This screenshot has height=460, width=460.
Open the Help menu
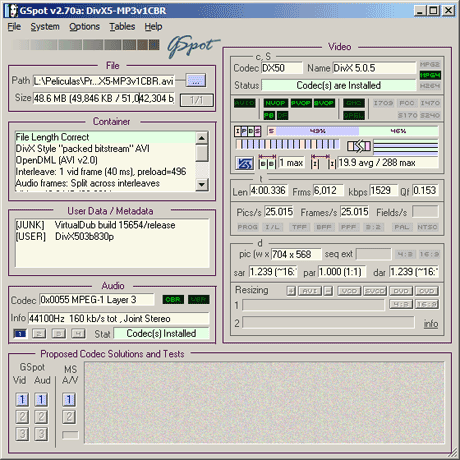(x=153, y=27)
